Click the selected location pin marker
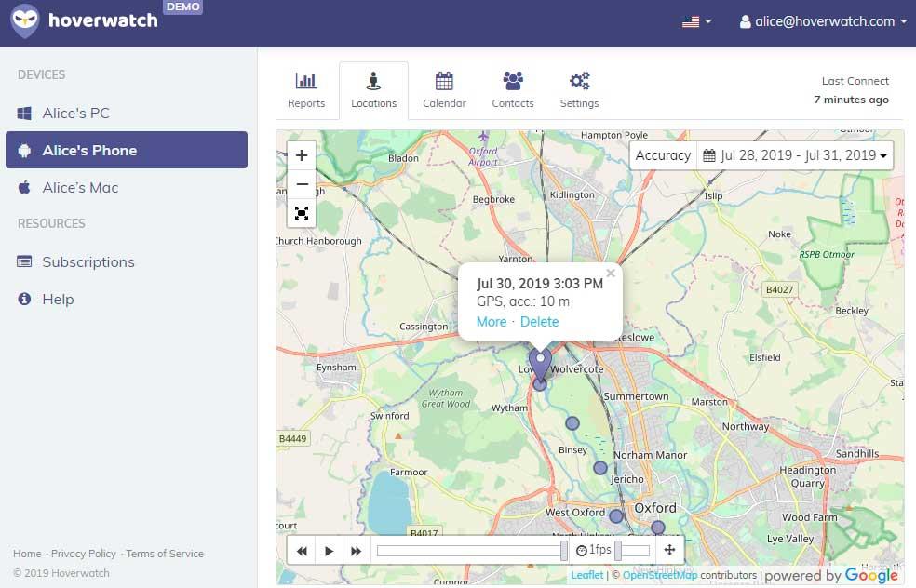The image size is (916, 588). [540, 364]
